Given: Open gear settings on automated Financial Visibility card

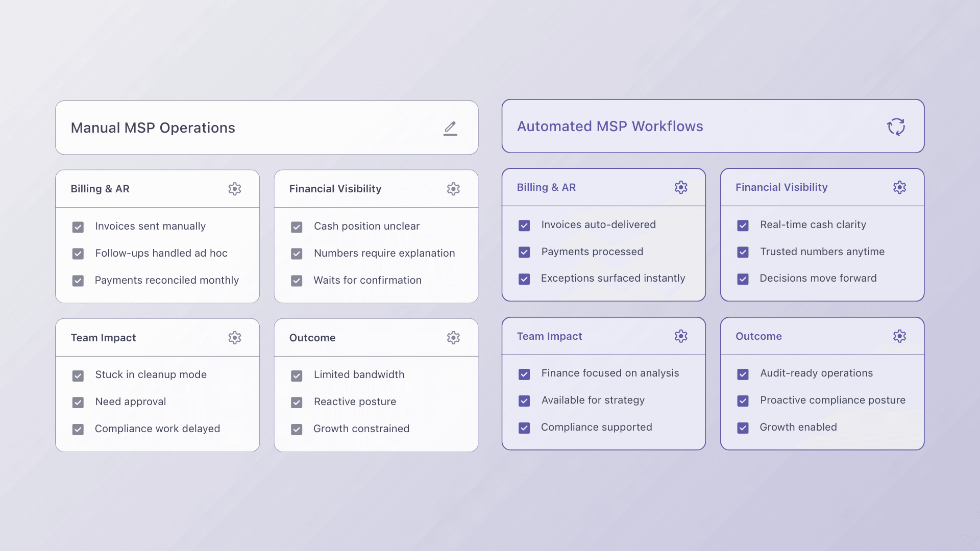Looking at the screenshot, I should [899, 187].
